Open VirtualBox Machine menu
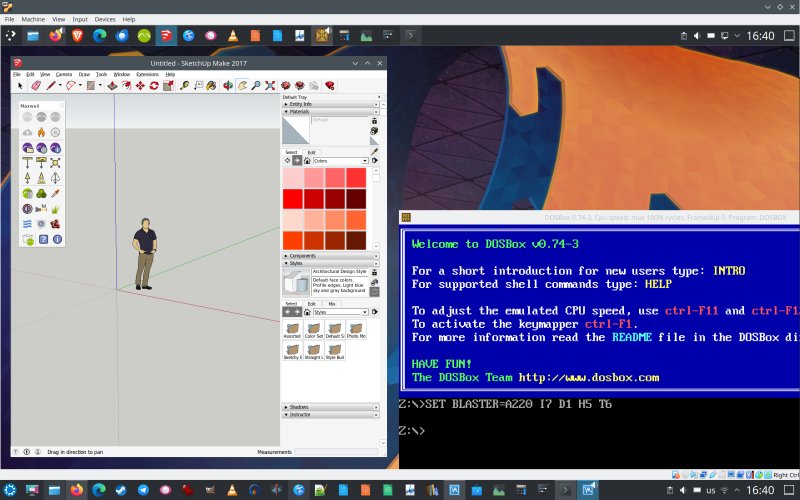Viewport: 800px width, 500px height. (x=33, y=19)
